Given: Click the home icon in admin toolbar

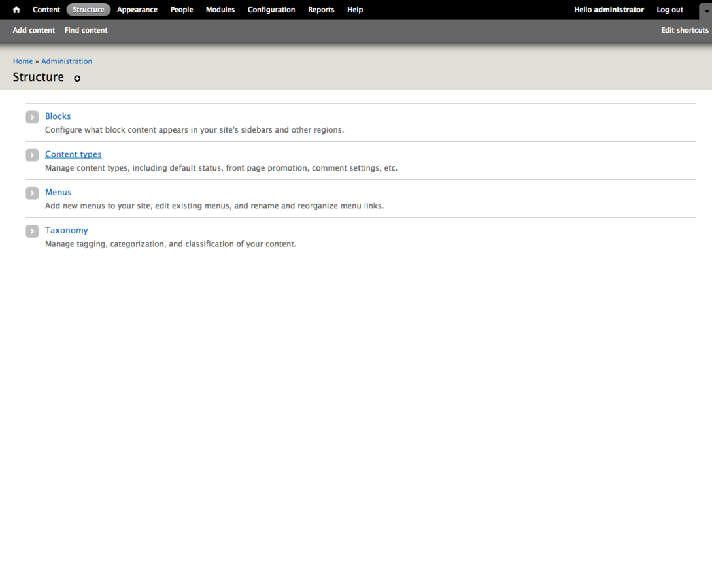Looking at the screenshot, I should coord(16,10).
